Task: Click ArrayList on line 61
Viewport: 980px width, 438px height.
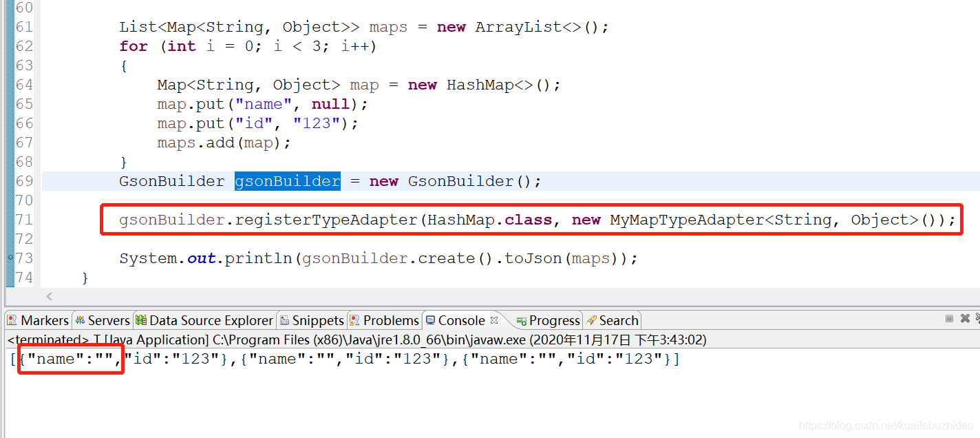Action: pos(518,27)
